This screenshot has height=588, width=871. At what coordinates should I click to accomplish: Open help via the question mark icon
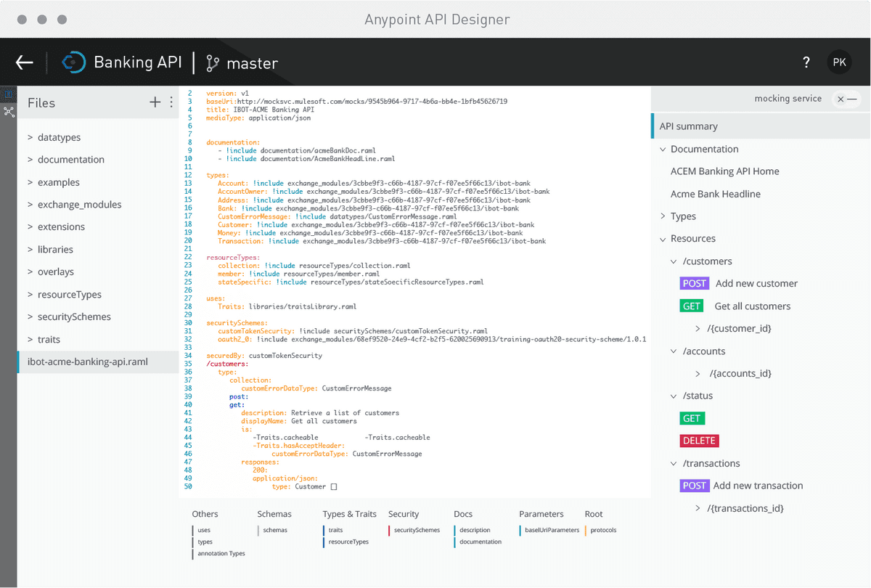[806, 62]
